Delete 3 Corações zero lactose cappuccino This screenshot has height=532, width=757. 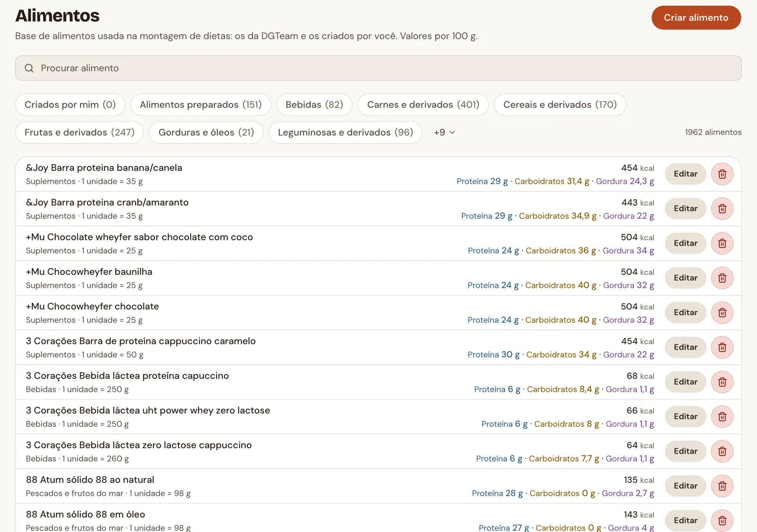(722, 451)
